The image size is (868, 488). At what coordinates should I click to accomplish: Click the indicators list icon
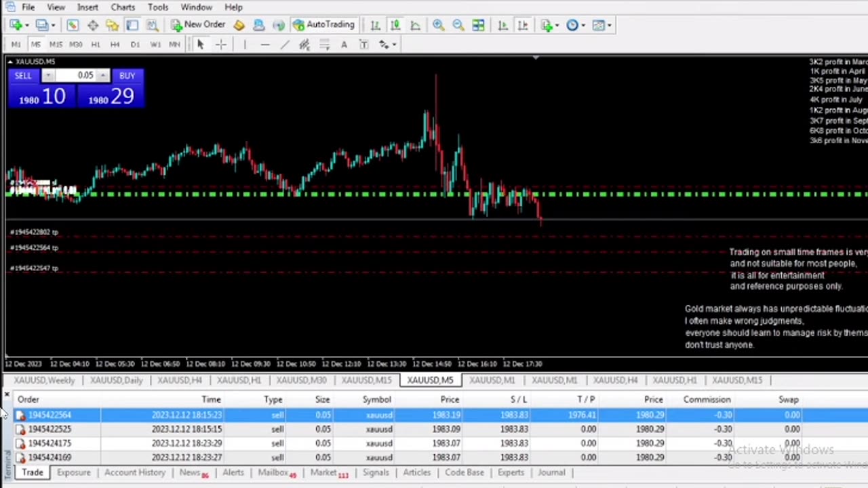click(547, 25)
